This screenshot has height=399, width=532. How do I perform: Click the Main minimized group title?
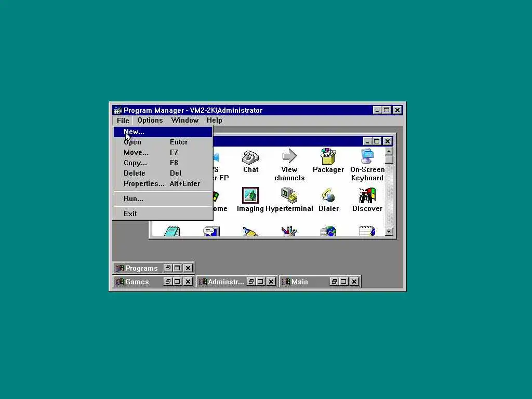(x=300, y=282)
